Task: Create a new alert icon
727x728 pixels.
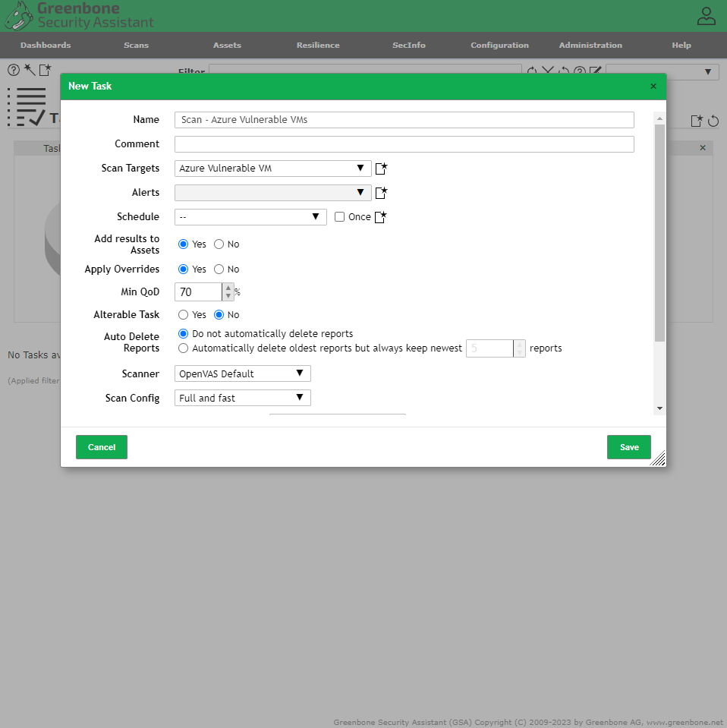Action: 381,192
